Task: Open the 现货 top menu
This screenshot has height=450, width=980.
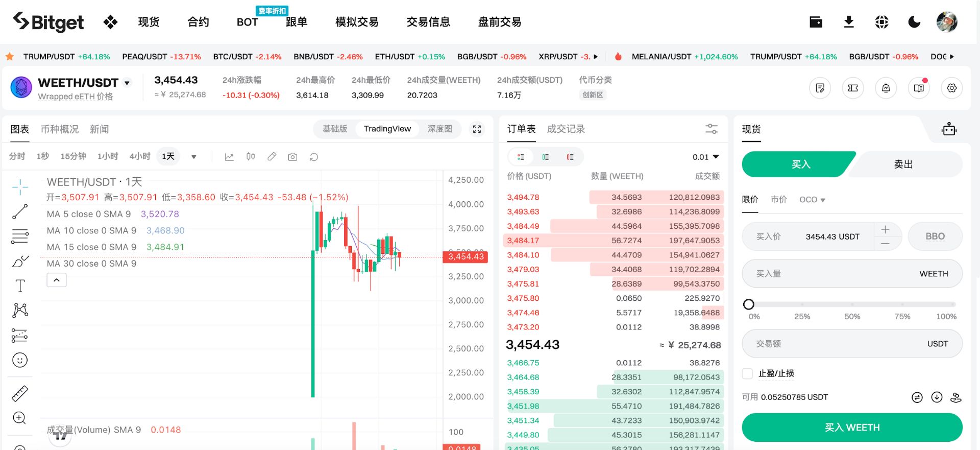Action: [149, 22]
